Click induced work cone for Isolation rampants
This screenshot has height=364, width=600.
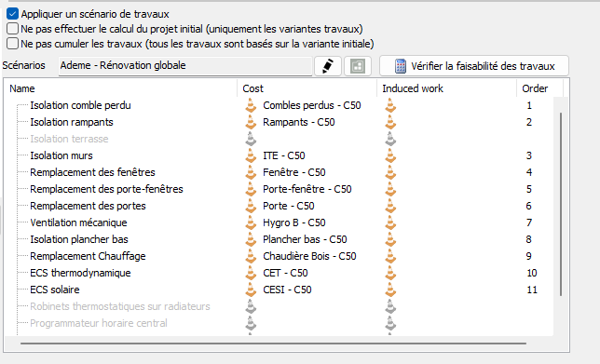(x=390, y=122)
